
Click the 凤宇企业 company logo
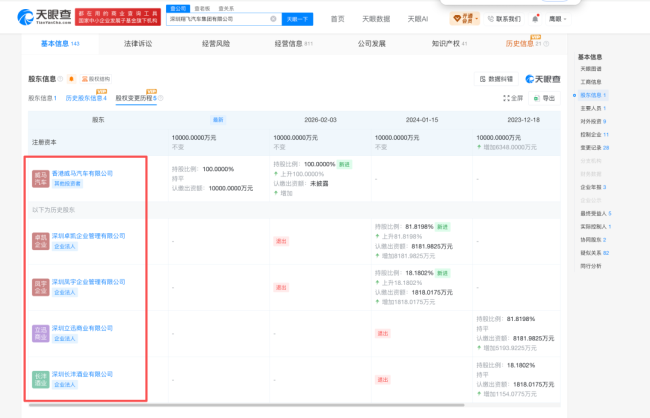(x=41, y=287)
